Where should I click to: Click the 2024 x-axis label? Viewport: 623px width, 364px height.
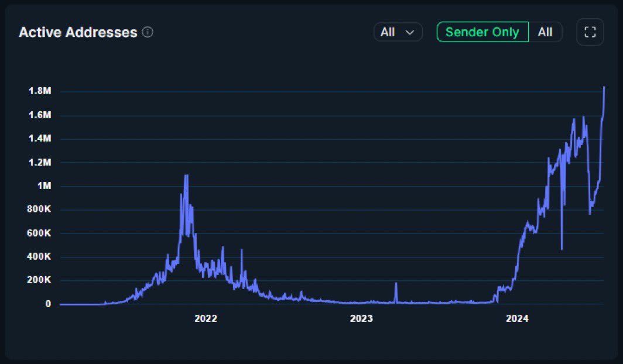pos(518,318)
